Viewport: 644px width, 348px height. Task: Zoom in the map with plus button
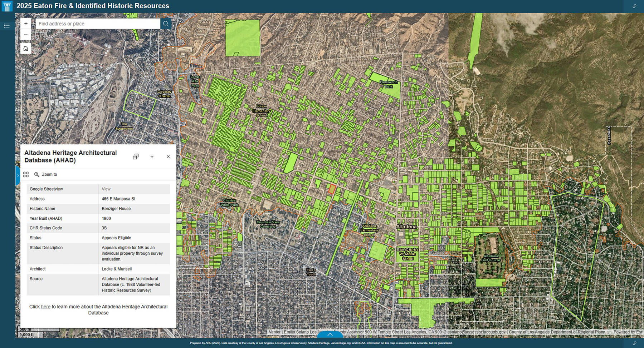[26, 24]
